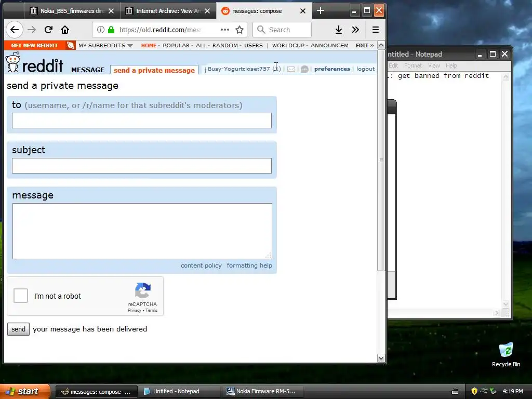Show site information icon in address bar

click(101, 30)
